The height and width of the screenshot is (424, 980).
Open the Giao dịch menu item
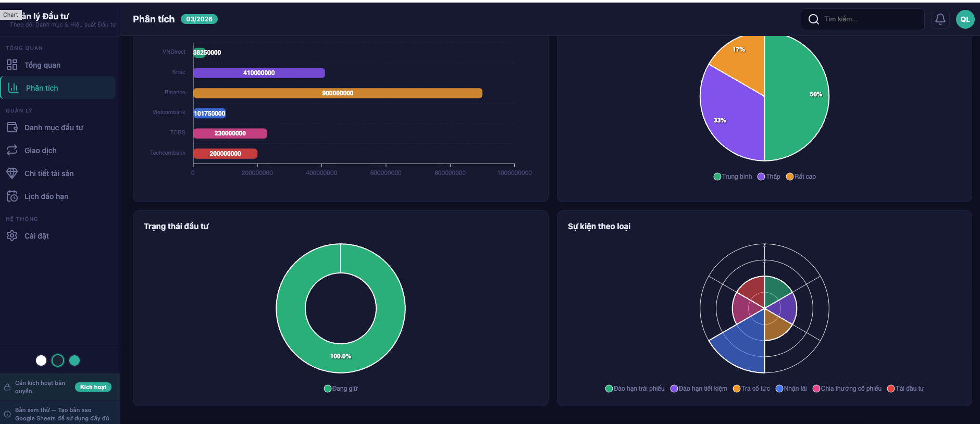click(x=41, y=151)
